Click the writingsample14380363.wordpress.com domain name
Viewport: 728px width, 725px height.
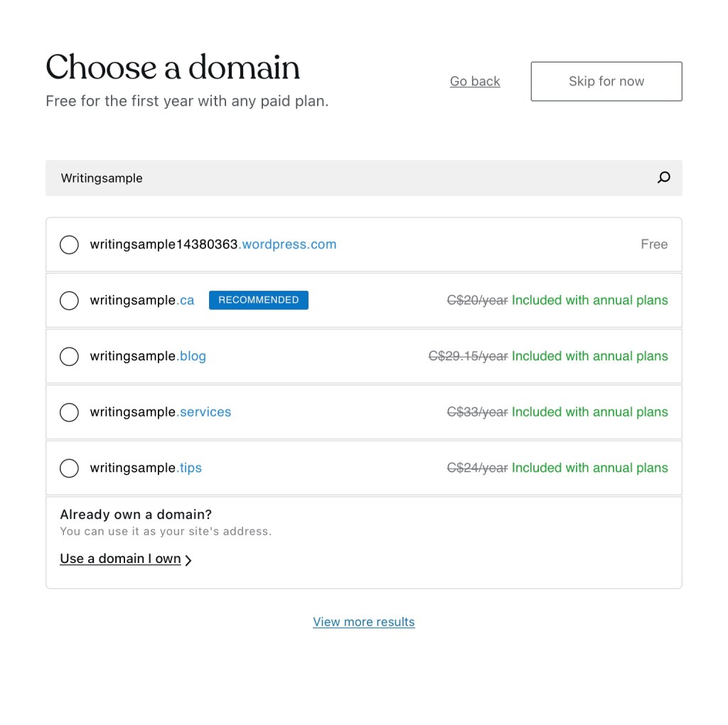pyautogui.click(x=213, y=245)
